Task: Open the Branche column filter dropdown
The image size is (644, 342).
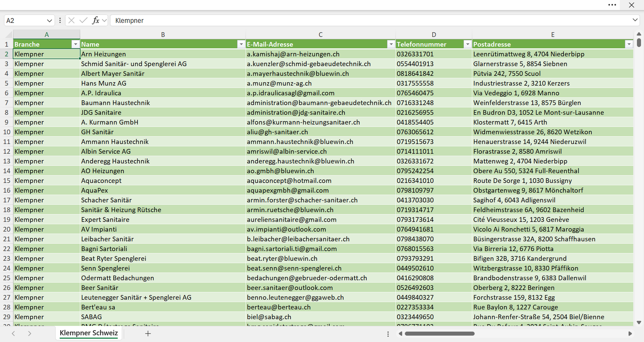Action: point(75,44)
